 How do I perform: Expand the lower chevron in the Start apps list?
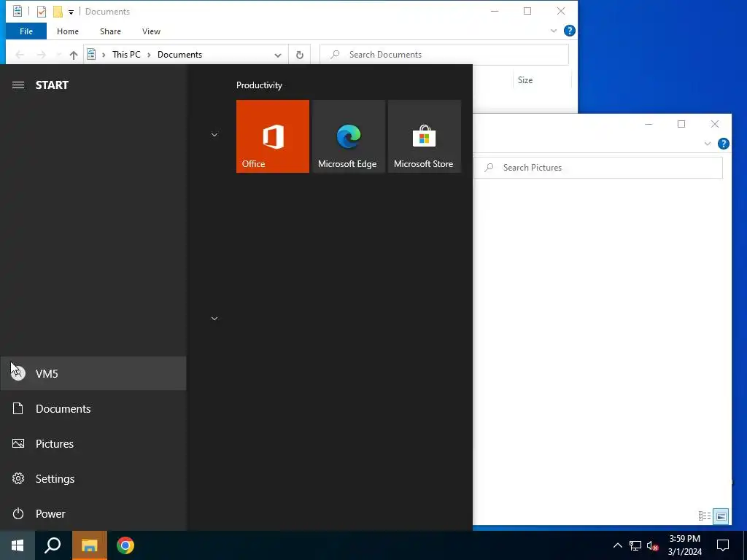(x=214, y=318)
